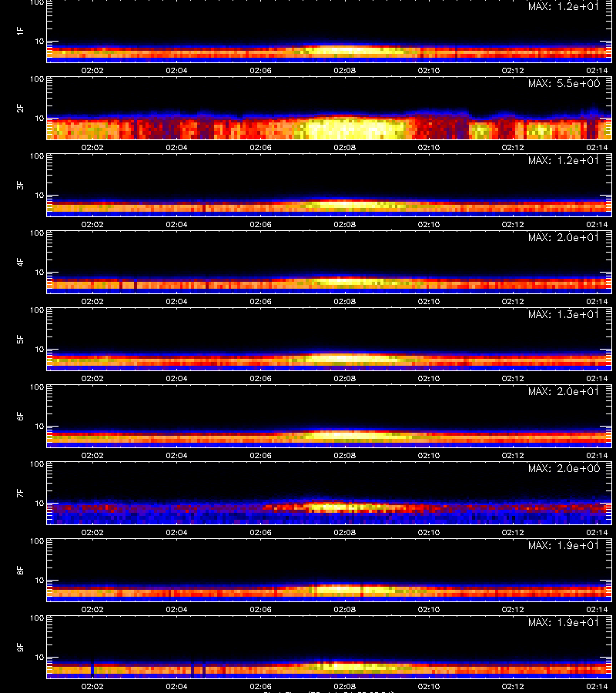Viewport: 616px width, 693px height.
Task: Click the 1F panel axis label
Action: pos(20,31)
